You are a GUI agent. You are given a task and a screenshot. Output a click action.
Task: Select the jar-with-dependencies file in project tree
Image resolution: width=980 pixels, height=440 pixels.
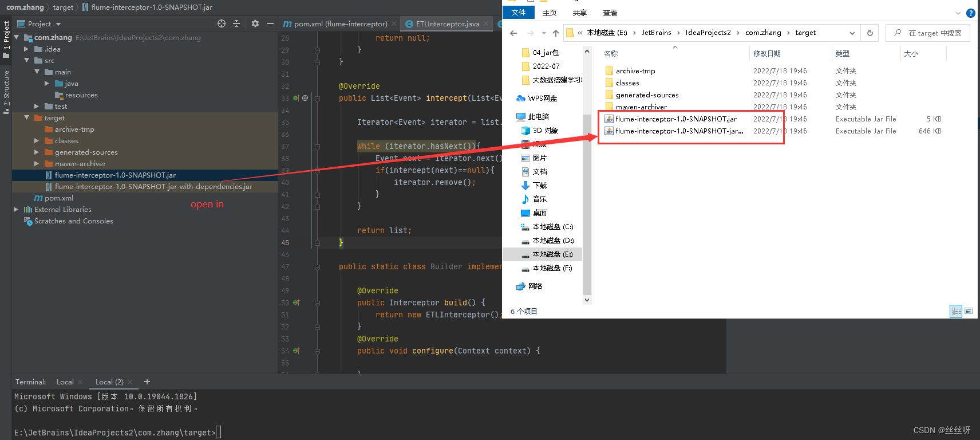(153, 187)
